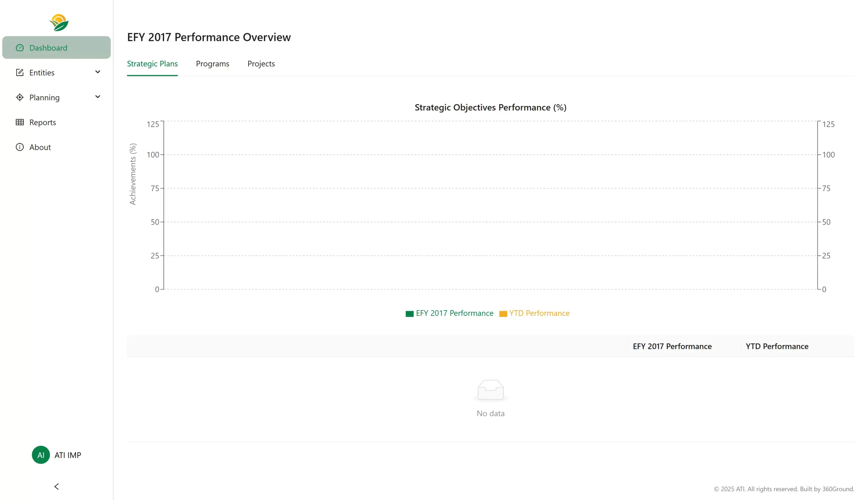
Task: Toggle YTD Performance legend series
Action: [539, 313]
